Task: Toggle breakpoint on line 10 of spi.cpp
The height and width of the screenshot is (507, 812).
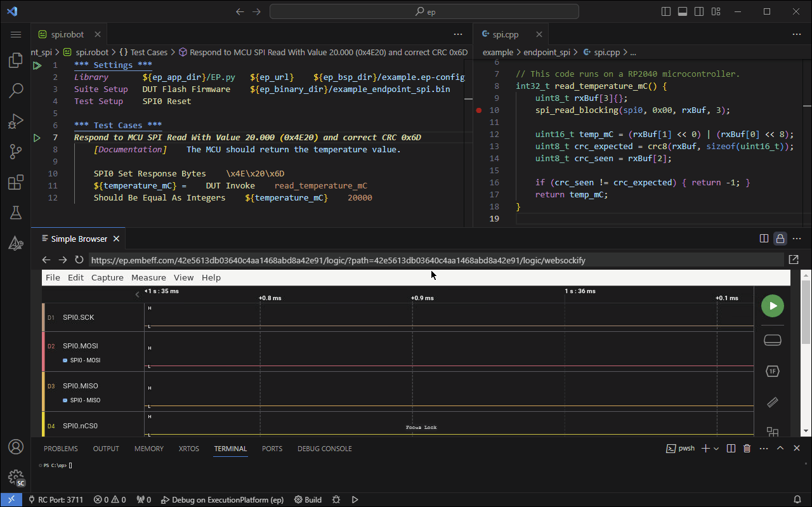Action: [479, 110]
